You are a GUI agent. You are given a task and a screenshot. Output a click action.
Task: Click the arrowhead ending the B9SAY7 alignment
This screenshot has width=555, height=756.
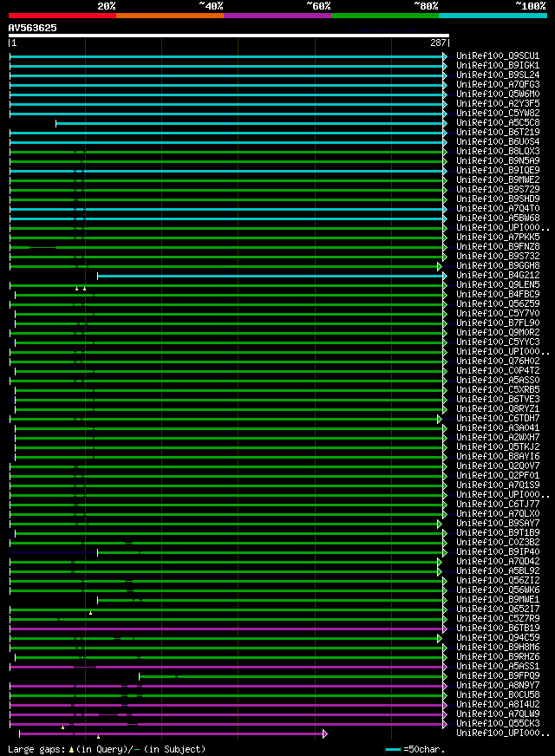tap(440, 524)
